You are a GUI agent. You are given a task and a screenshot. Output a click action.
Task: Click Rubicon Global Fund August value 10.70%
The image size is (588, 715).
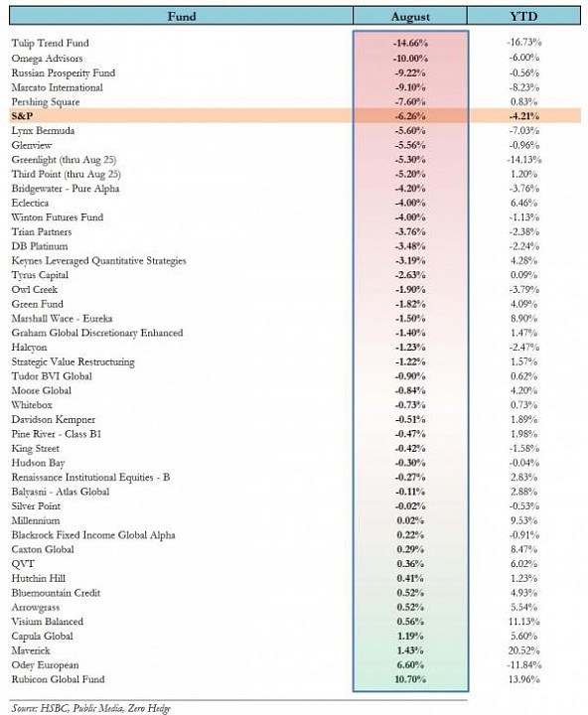(410, 679)
